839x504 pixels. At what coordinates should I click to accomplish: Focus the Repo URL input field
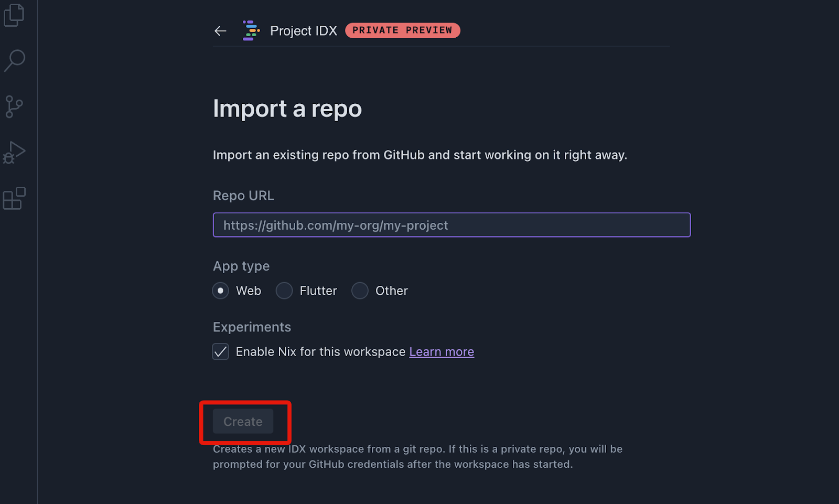coord(451,225)
